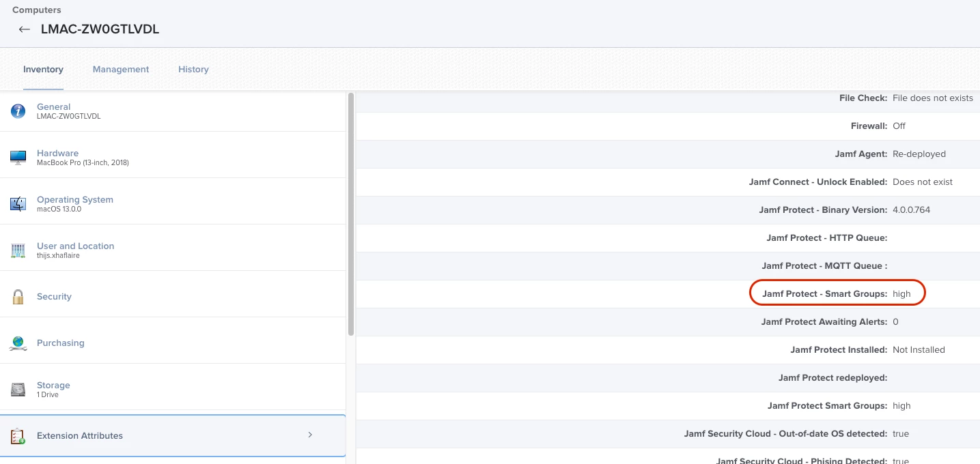Select the Hardware sidebar label
The height and width of the screenshot is (464, 980).
click(x=58, y=153)
